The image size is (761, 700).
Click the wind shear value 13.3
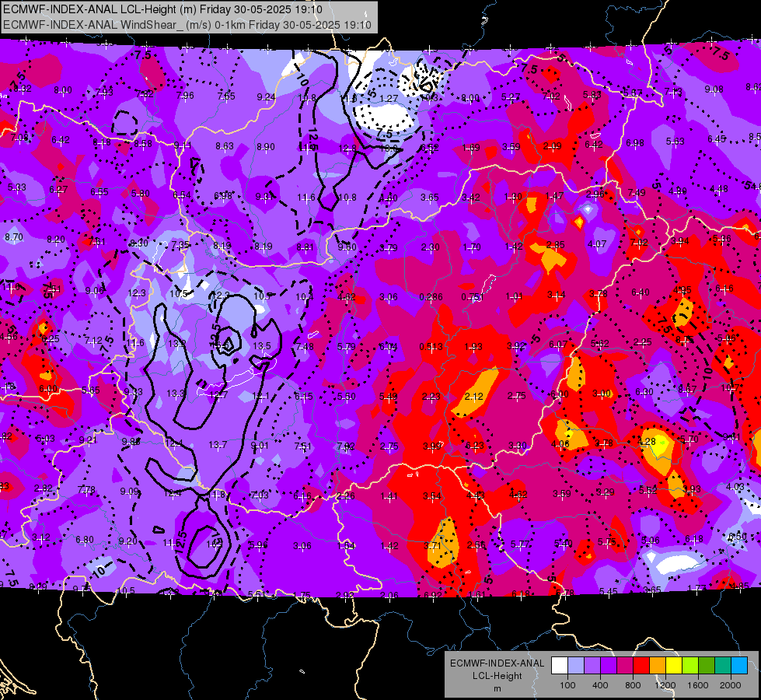click(176, 393)
